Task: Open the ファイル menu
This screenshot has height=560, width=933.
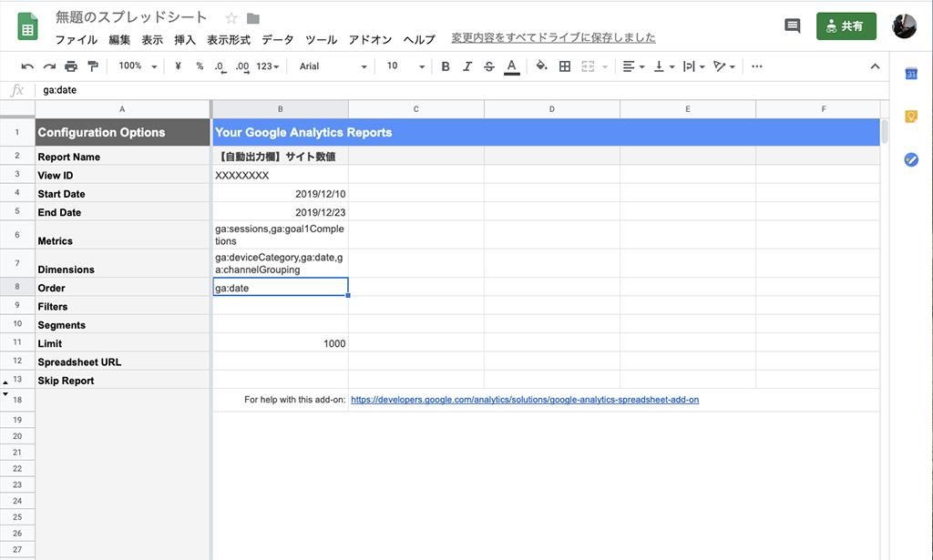Action: [77, 40]
